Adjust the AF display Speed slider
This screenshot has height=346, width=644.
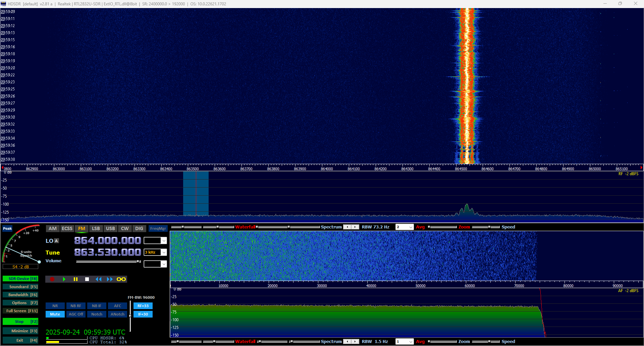[486, 342]
